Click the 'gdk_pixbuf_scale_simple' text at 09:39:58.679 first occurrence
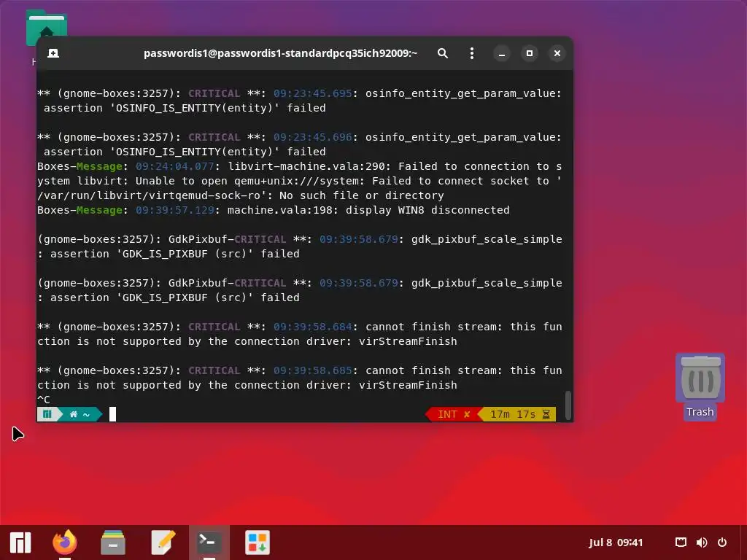Image resolution: width=747 pixels, height=560 pixels. [487, 239]
